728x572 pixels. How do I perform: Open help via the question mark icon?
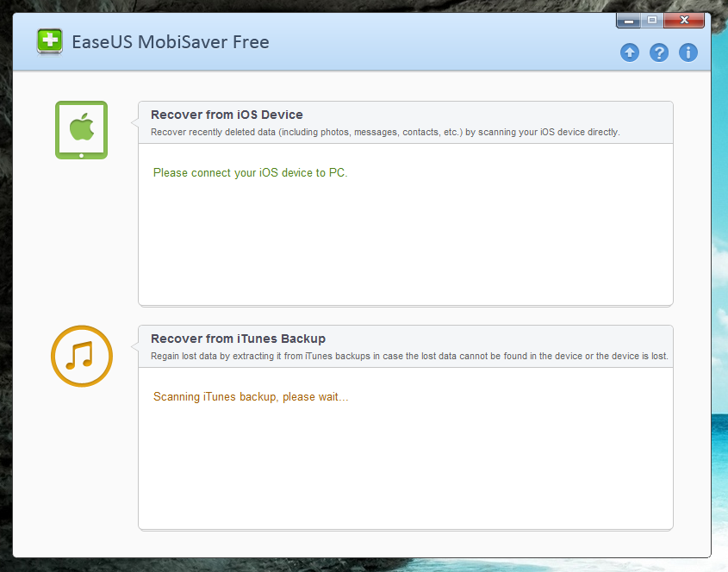click(x=659, y=53)
